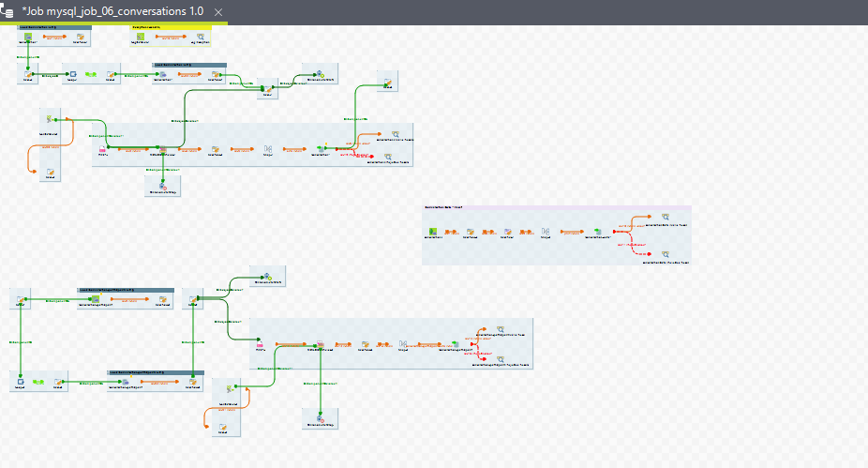Viewport: 868px width, 468px height.
Task: Select pink component starting the upper large subjob
Action: (103, 148)
